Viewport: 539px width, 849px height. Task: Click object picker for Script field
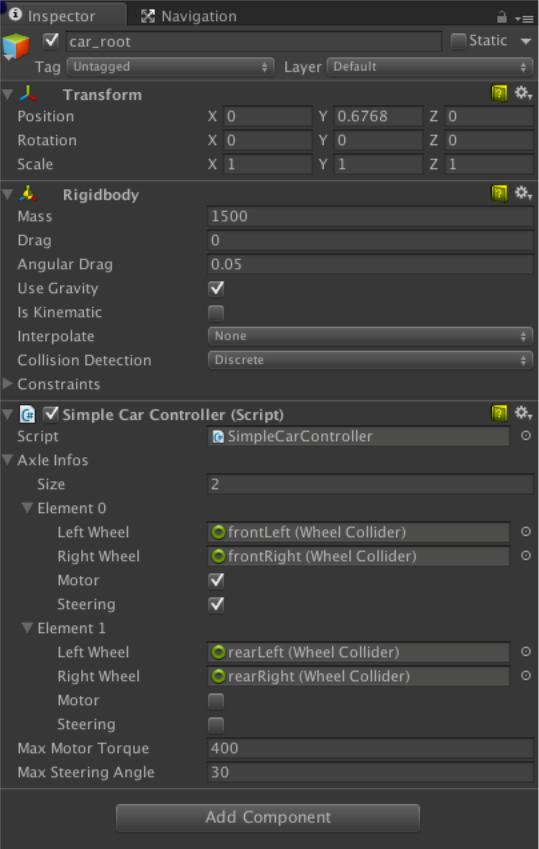[525, 436]
